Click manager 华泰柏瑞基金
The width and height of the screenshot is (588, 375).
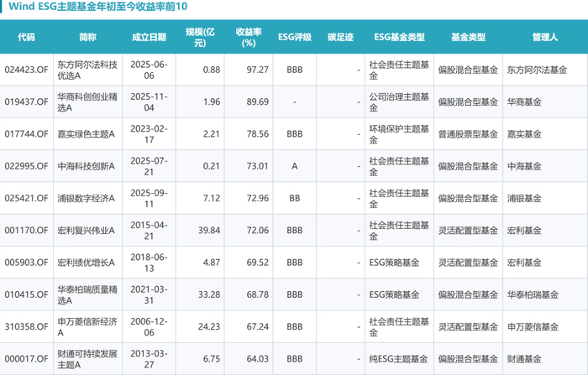coord(533,294)
